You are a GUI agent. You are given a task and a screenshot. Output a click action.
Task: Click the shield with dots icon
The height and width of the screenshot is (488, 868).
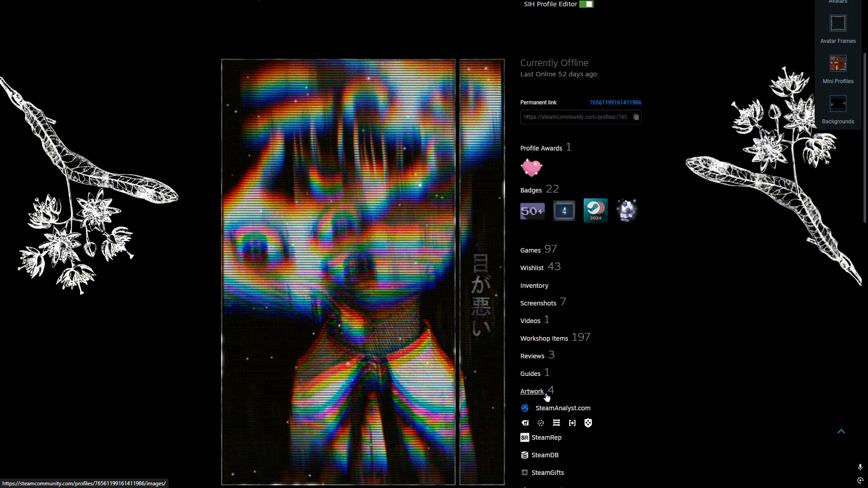[588, 423]
